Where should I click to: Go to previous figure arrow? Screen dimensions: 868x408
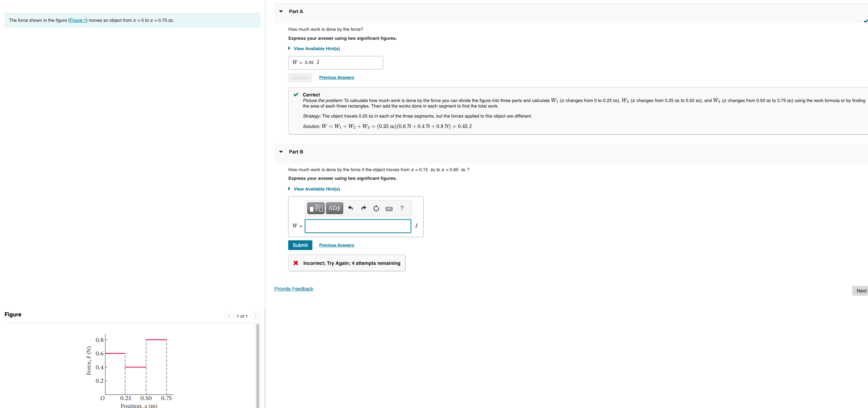(228, 316)
